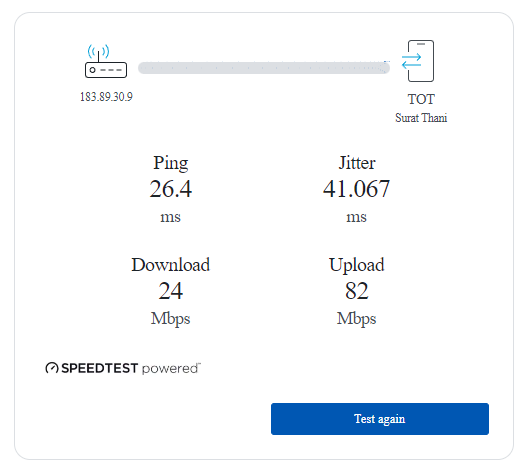520x467 pixels.
Task: Click the Download heading
Action: tap(170, 265)
